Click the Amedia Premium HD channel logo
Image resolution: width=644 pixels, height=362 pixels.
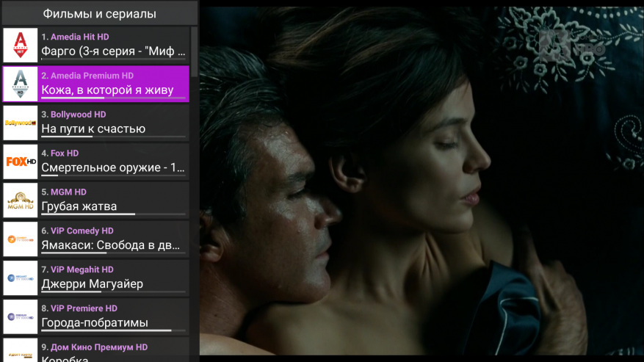pos(20,84)
